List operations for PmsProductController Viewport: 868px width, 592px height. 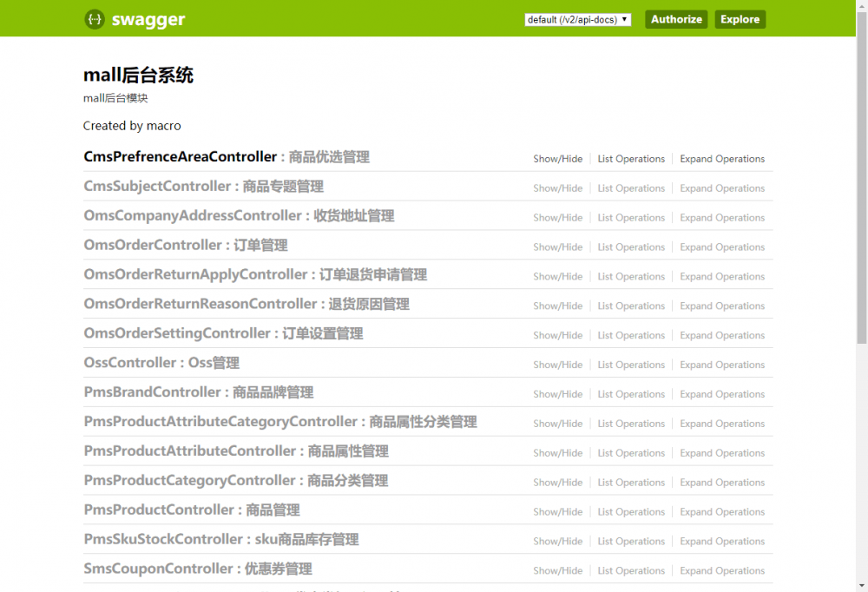pos(631,511)
